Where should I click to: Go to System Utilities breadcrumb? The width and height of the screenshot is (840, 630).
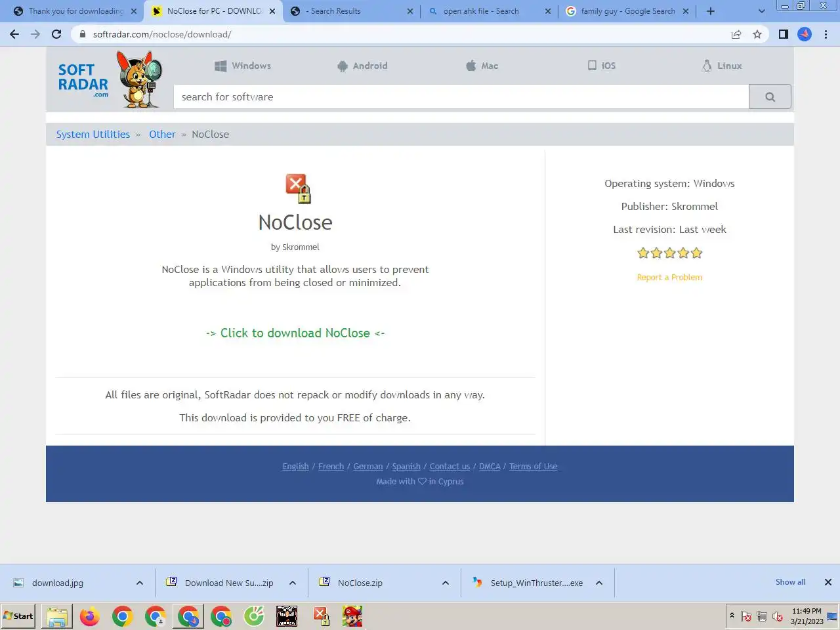pos(93,135)
